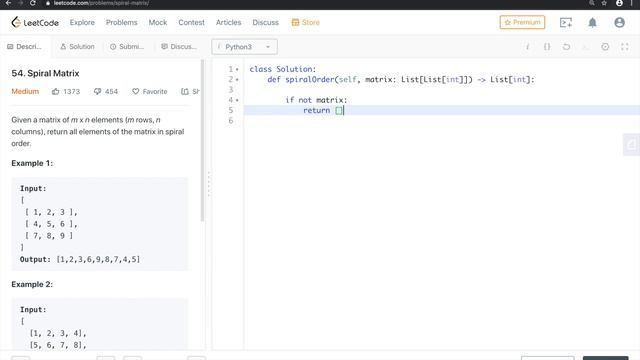640x360 pixels.
Task: Visit the Store link
Action: point(306,22)
